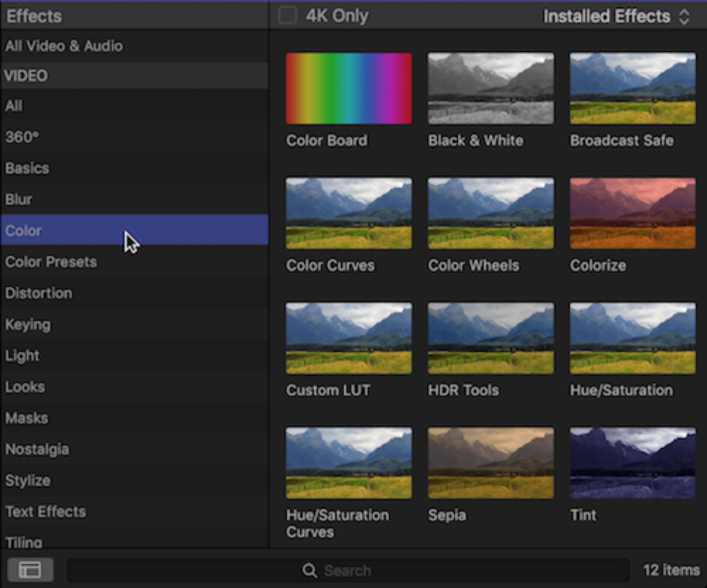Select the Color Board effect thumbnail

(349, 89)
